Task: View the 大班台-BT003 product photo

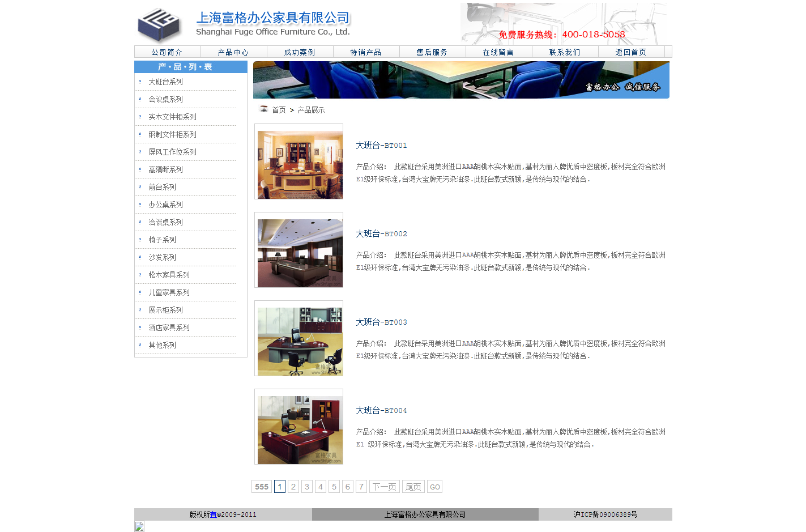Action: pos(300,341)
